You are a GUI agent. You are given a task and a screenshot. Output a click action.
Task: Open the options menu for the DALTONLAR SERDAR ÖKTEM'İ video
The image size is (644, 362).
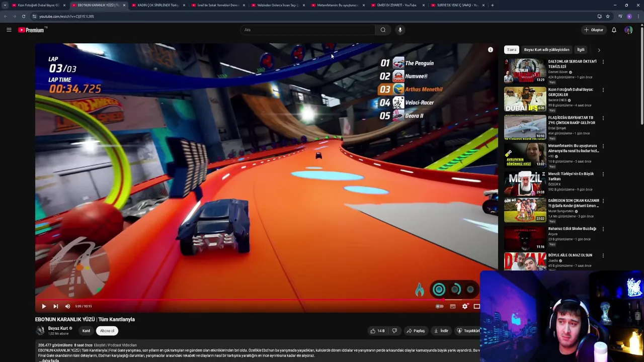(x=603, y=62)
